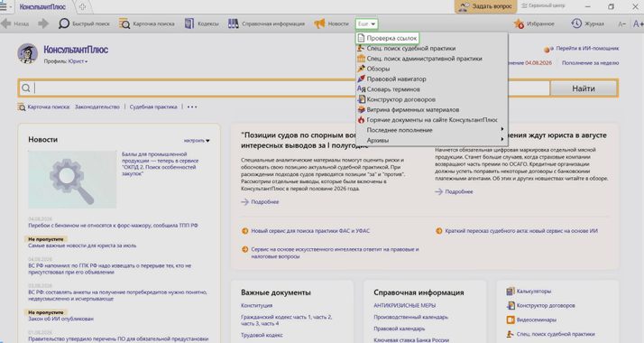Open Справочная информация in the toolbar
644x343 pixels.
point(266,23)
